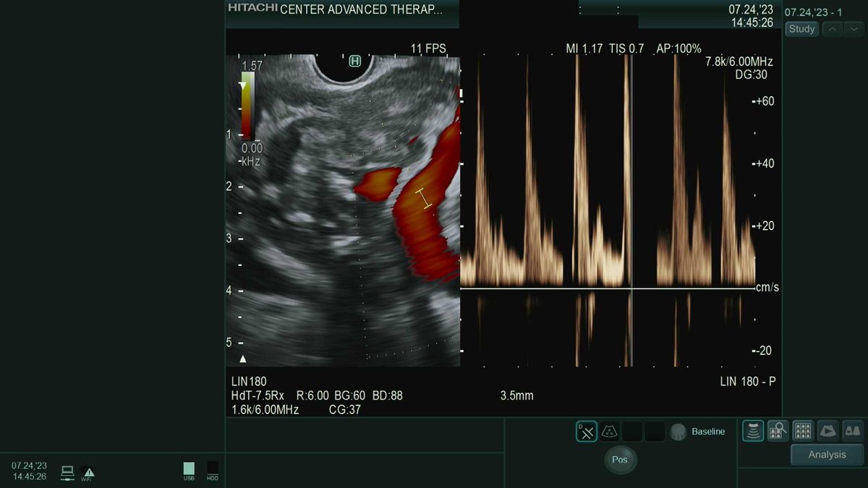This screenshot has height=488, width=868.
Task: Click the '1.57' color scale maximum
Action: (252, 65)
